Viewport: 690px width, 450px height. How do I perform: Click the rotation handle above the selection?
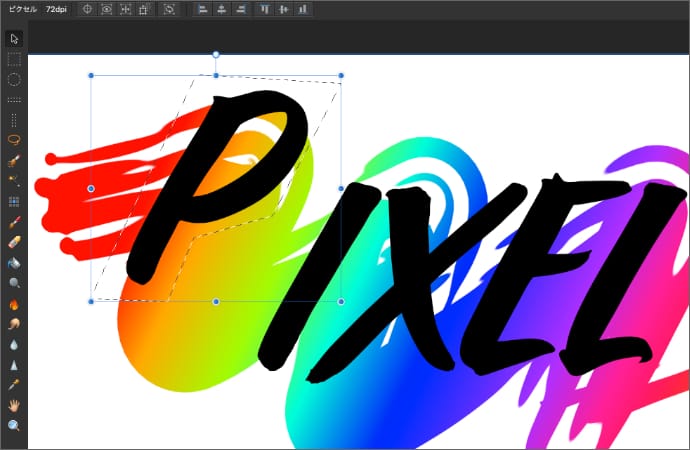216,54
